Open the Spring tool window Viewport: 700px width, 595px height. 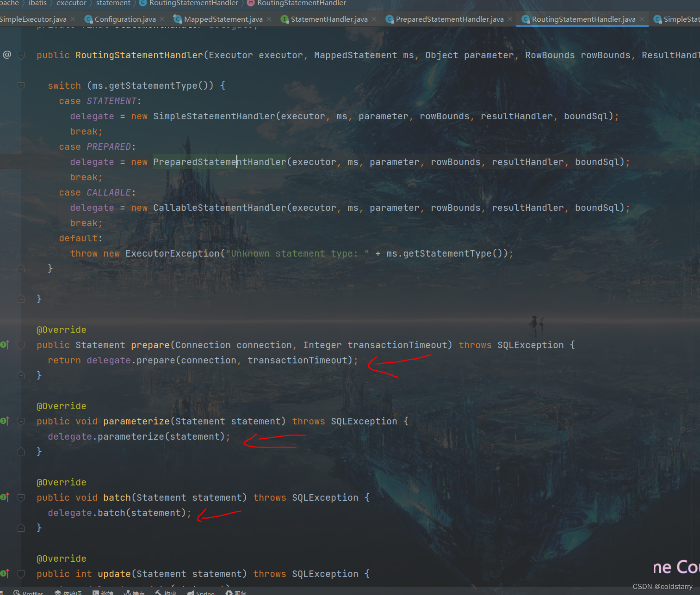point(201,592)
